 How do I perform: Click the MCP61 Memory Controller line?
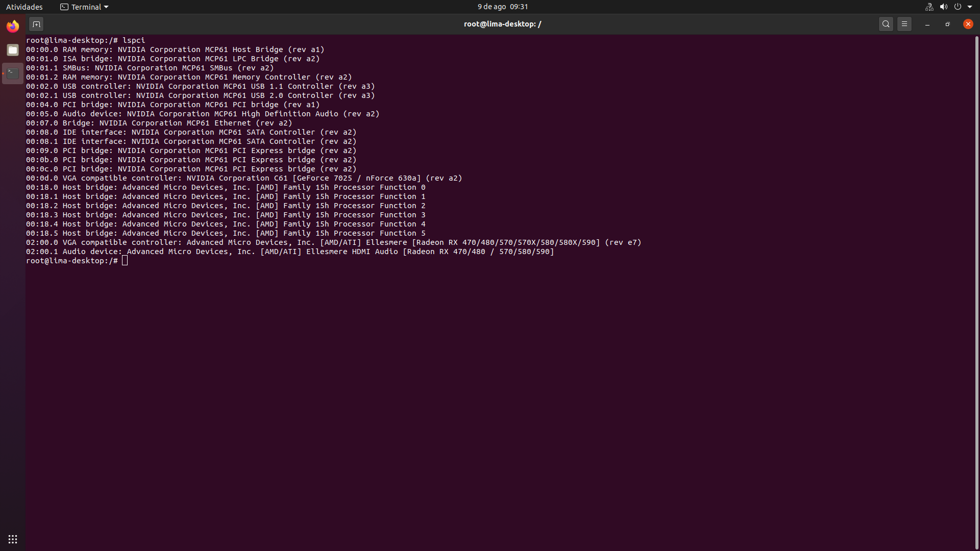[189, 77]
